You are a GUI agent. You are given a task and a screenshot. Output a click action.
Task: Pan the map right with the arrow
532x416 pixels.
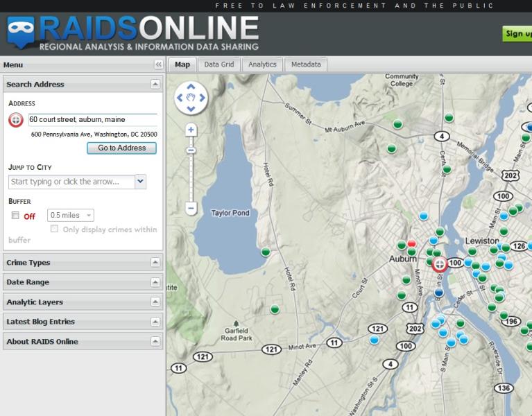pyautogui.click(x=203, y=98)
